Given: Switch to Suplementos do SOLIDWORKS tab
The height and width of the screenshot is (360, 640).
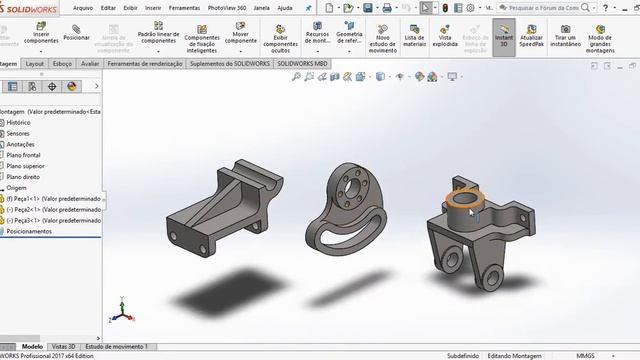Looking at the screenshot, I should click(x=230, y=64).
